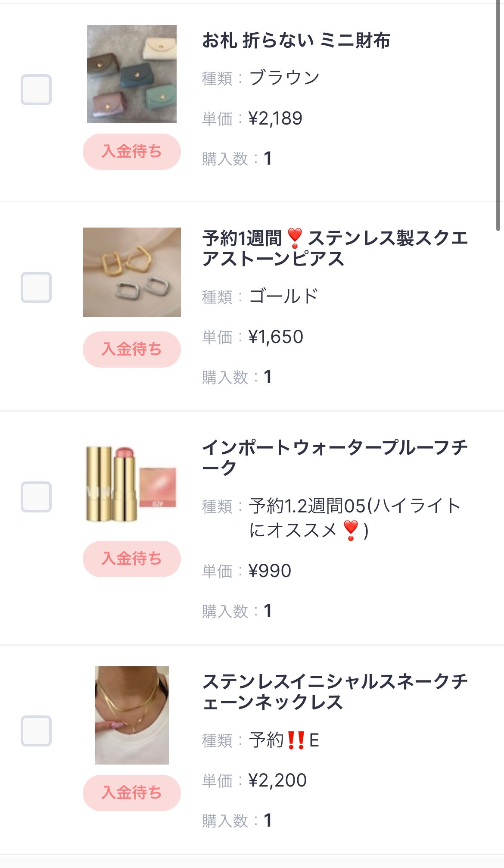Open the mini wallet product thumbnail
504x868 pixels.
(x=132, y=74)
